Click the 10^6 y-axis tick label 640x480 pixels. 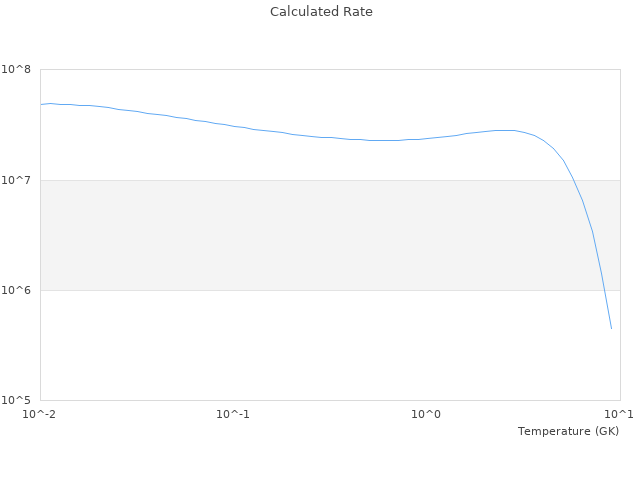[16, 290]
